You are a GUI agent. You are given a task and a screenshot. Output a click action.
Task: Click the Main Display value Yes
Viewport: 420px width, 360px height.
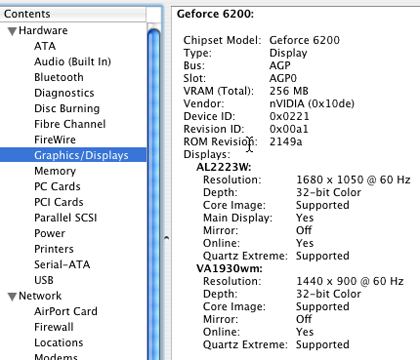coord(305,218)
